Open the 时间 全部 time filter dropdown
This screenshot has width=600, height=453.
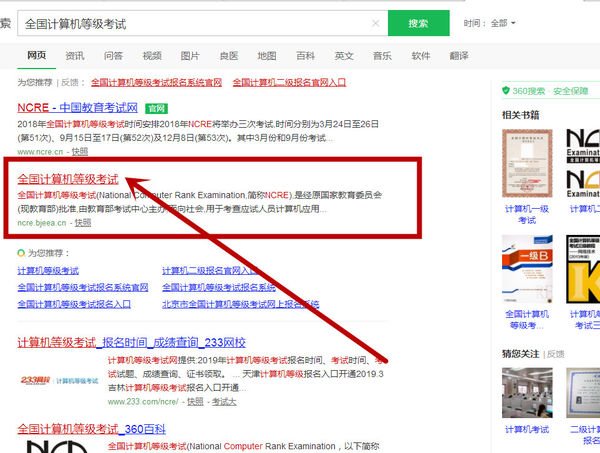click(x=489, y=23)
